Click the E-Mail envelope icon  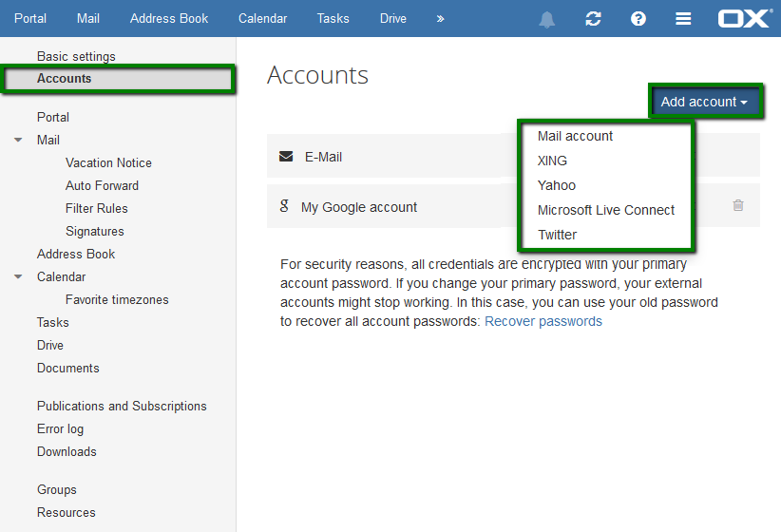pos(286,157)
